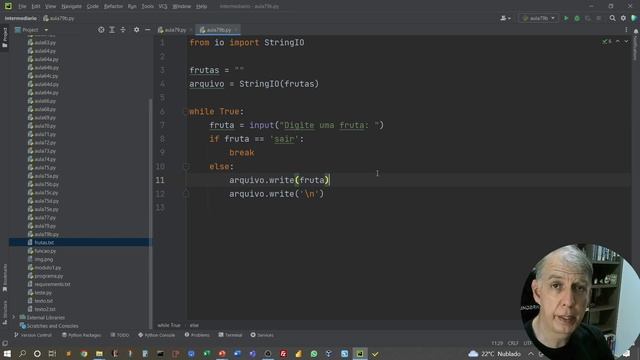Viewport: 640px width, 360px height.
Task: Collapse all in Project panel
Action: click(123, 30)
